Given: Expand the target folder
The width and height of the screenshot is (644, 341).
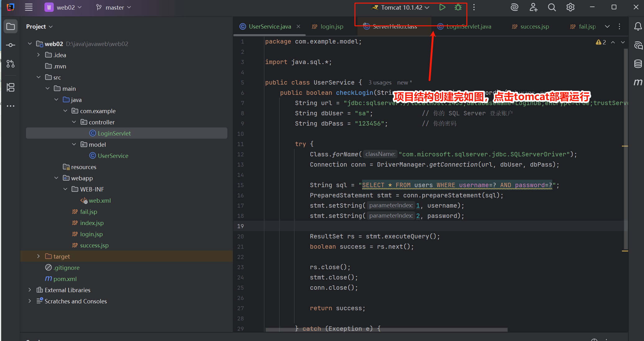Looking at the screenshot, I should click(39, 256).
